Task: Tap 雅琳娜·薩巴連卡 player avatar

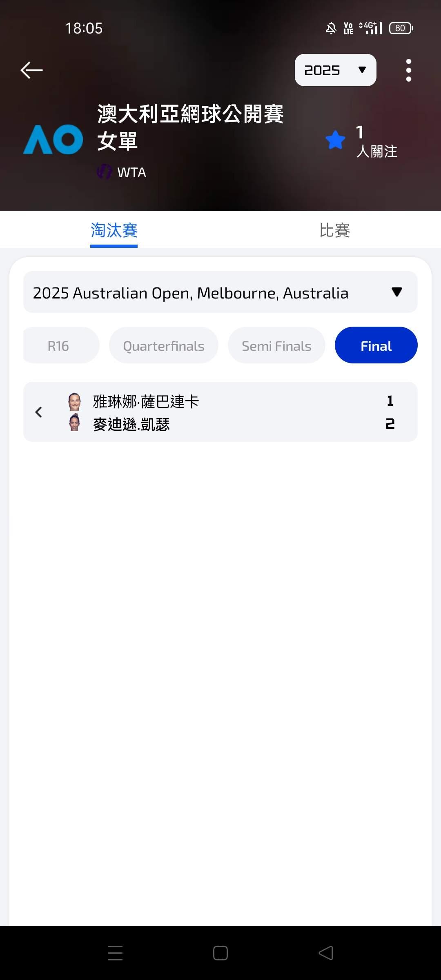Action: [x=74, y=401]
